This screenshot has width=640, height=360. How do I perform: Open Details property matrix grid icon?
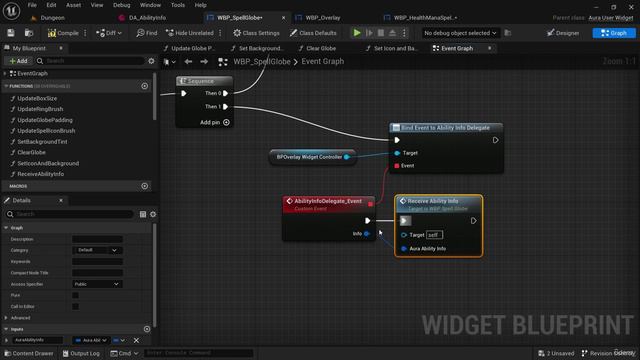[x=143, y=214]
